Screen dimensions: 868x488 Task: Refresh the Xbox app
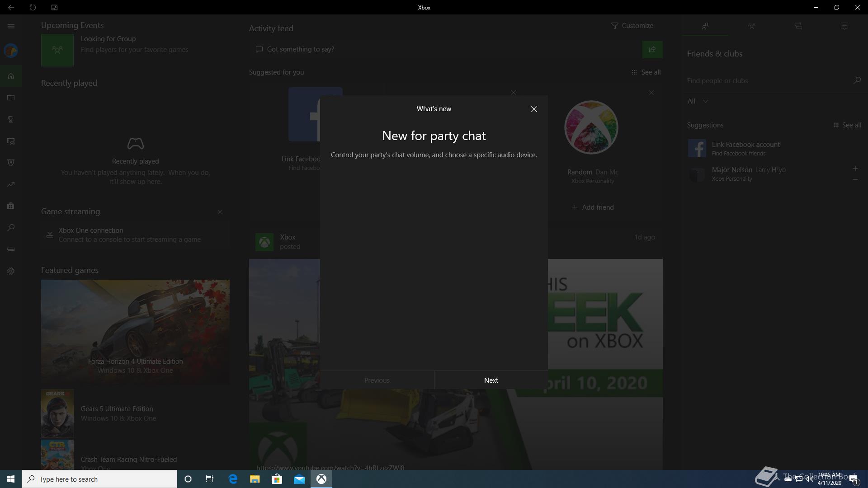pyautogui.click(x=33, y=7)
